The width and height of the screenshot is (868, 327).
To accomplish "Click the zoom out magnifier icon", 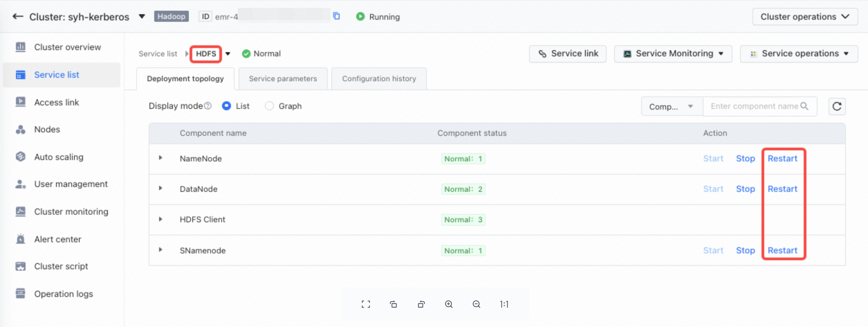I will (477, 304).
